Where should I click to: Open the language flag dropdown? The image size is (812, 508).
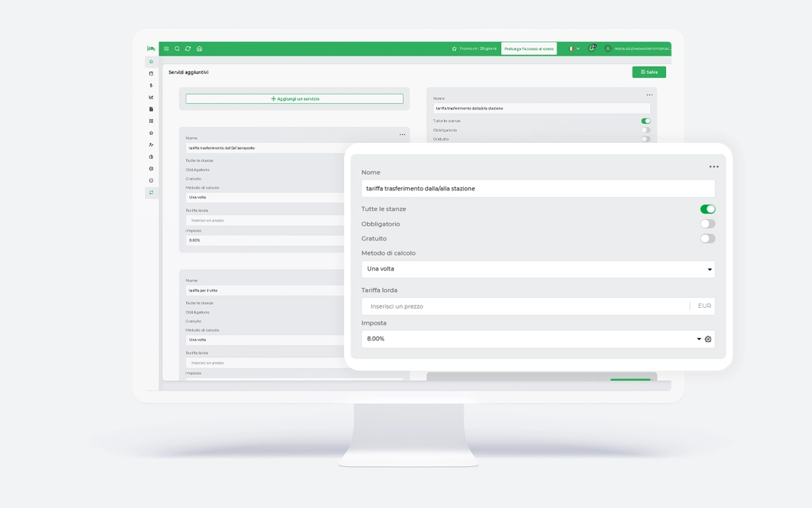point(573,48)
